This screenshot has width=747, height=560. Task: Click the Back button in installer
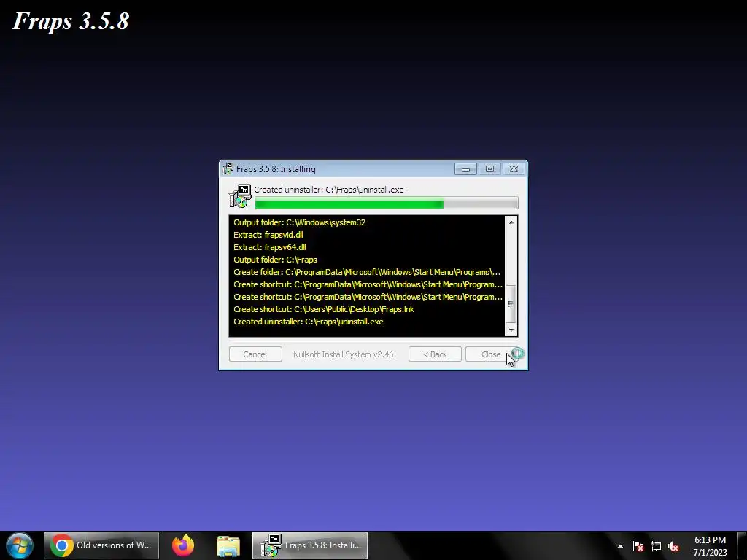coord(435,354)
